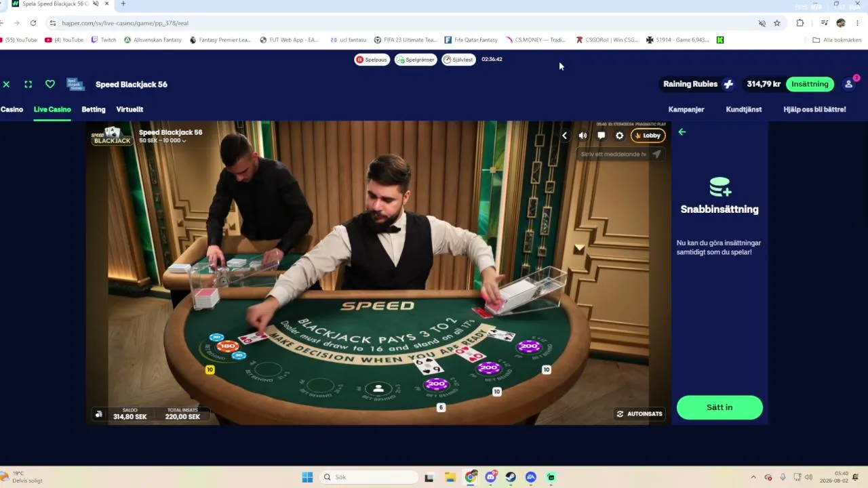Click 'Hjälp oss bli bättre!' feedback link
The image size is (868, 488).
[814, 109]
